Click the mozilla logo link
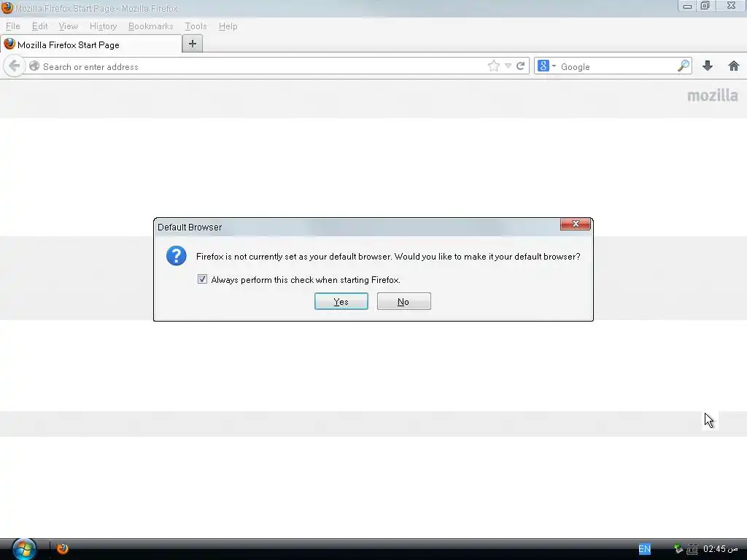Image resolution: width=747 pixels, height=560 pixels. tap(712, 96)
